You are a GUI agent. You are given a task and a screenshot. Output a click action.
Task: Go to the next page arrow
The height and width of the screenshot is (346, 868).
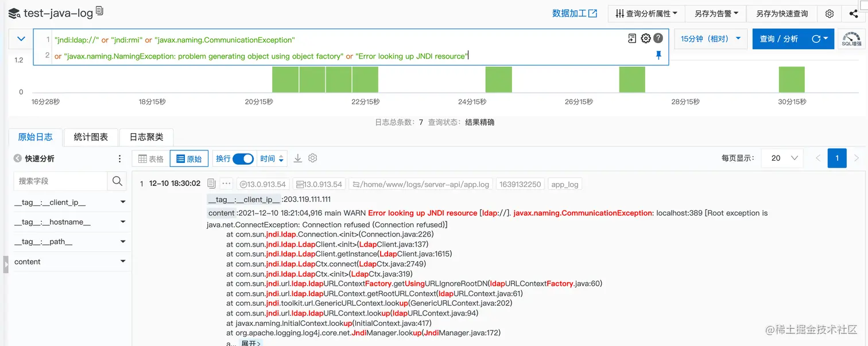(x=857, y=158)
